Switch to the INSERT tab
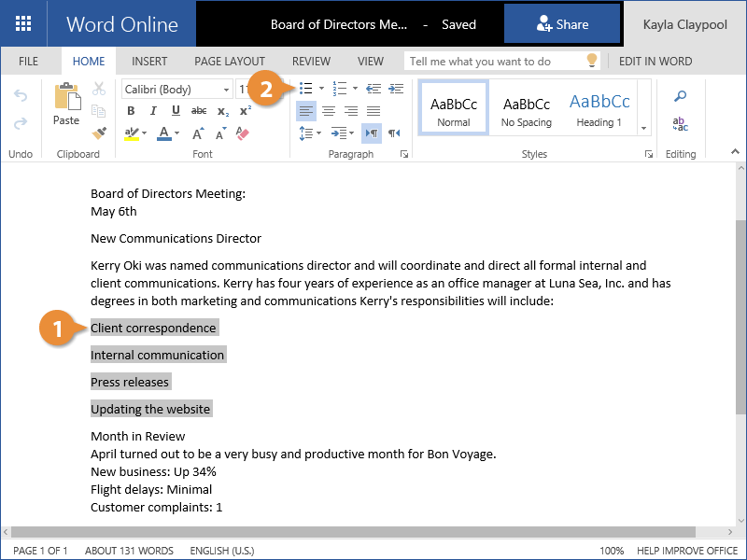The height and width of the screenshot is (560, 747). (x=149, y=62)
